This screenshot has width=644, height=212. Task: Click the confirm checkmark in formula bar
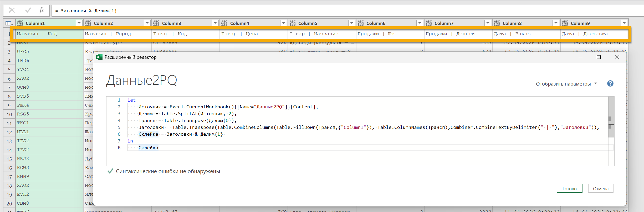28,10
